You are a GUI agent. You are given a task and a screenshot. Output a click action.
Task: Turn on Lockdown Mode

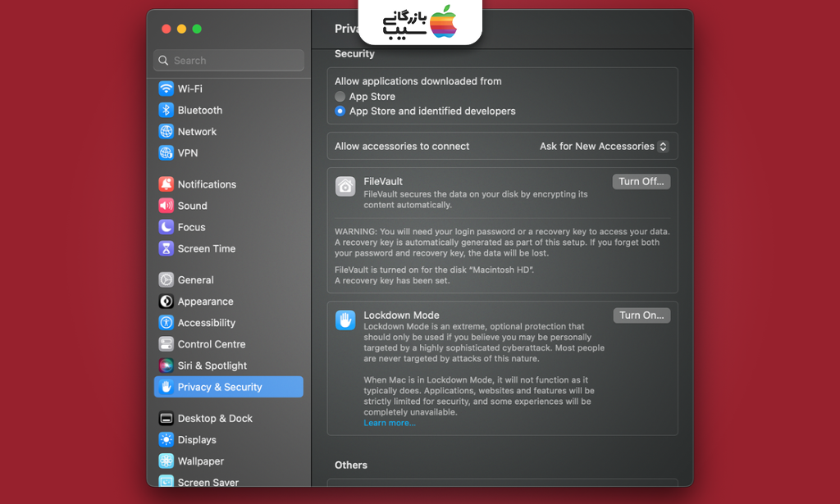point(641,316)
